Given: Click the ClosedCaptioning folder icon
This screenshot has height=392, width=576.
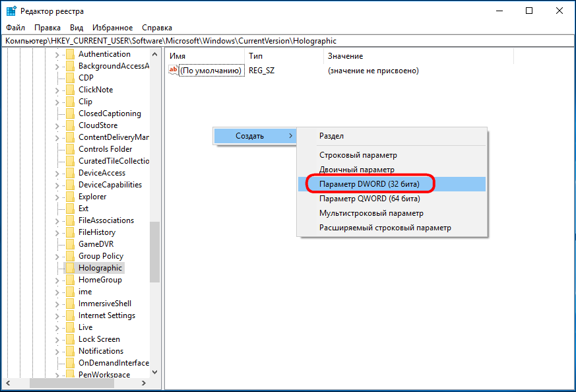Looking at the screenshot, I should click(x=70, y=114).
